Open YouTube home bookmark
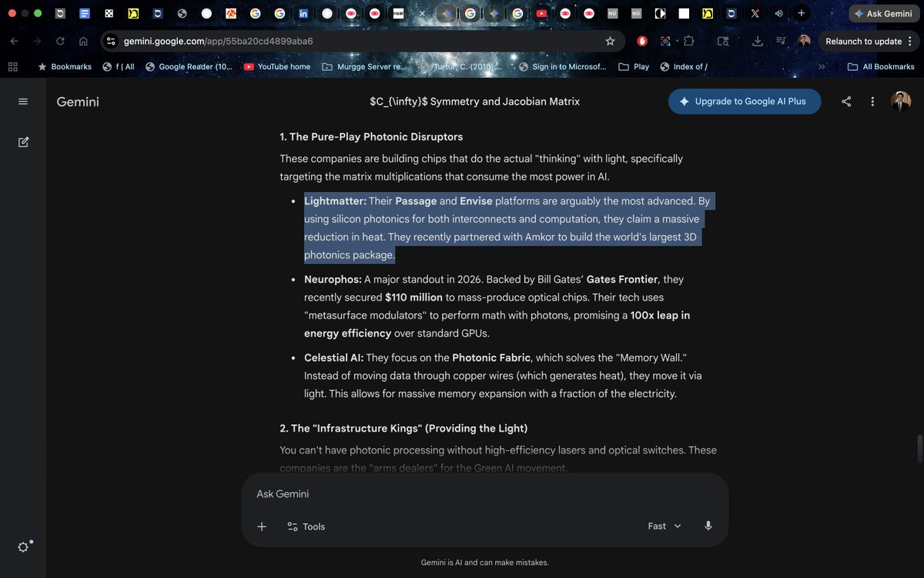This screenshot has width=924, height=578. point(277,67)
